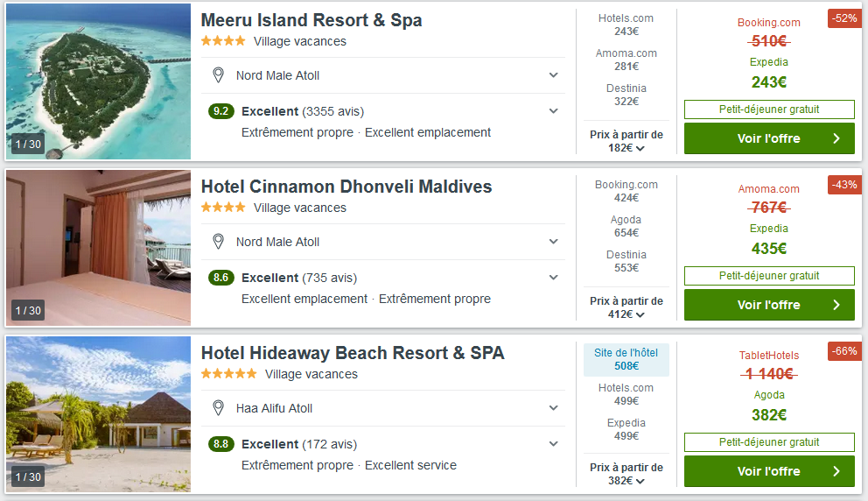Open the Hotel Hideaway Beach Resort & SPA title
Screen dimensions: 868x501
pyautogui.click(x=353, y=353)
